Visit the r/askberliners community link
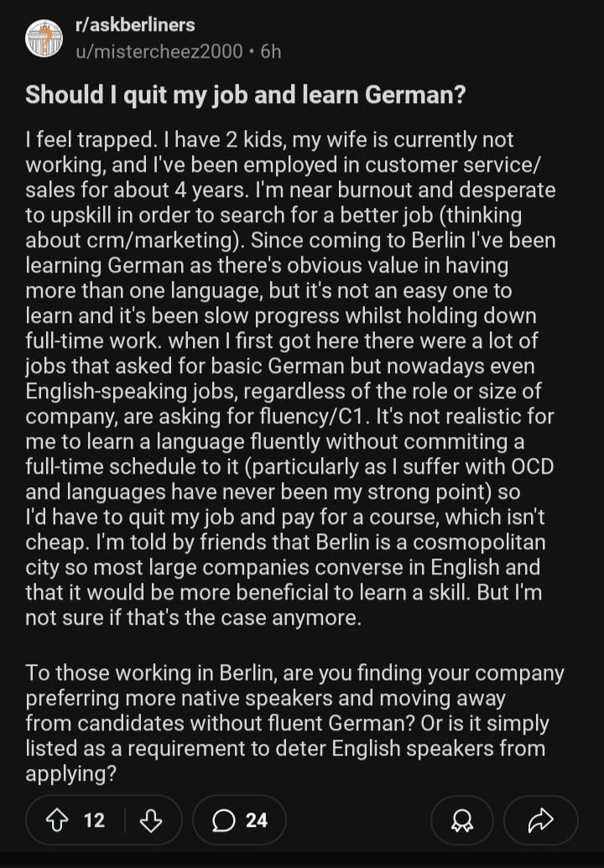The image size is (604, 868). point(135,25)
